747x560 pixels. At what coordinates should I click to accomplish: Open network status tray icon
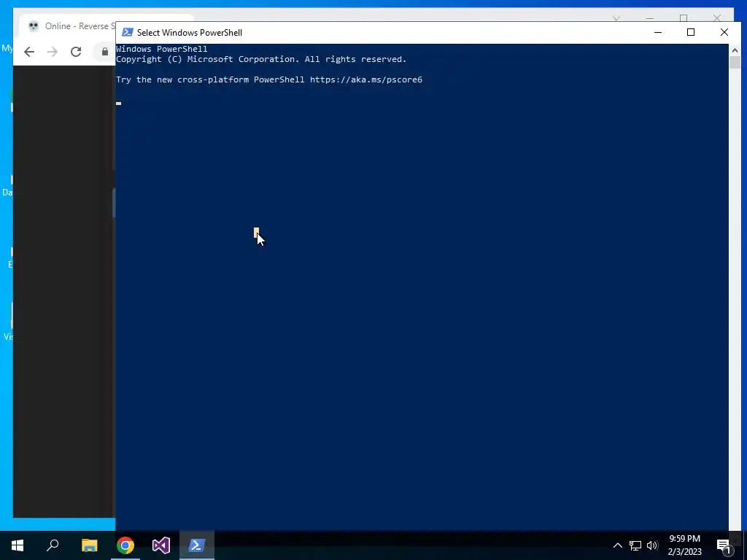[x=635, y=545]
